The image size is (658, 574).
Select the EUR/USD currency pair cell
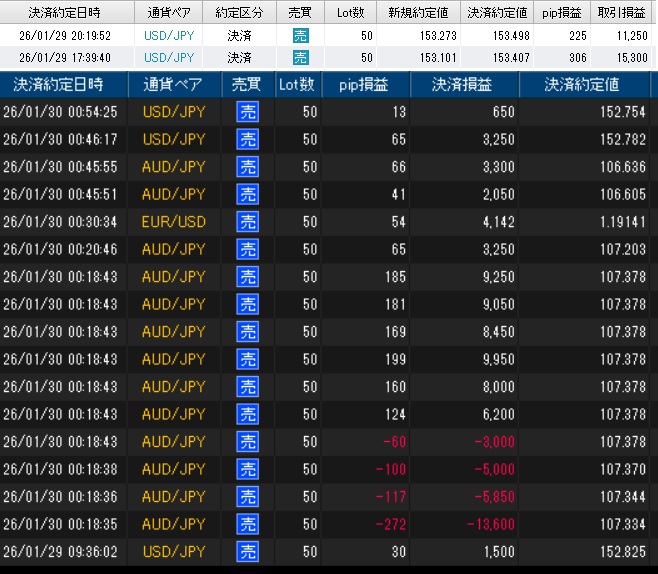174,222
